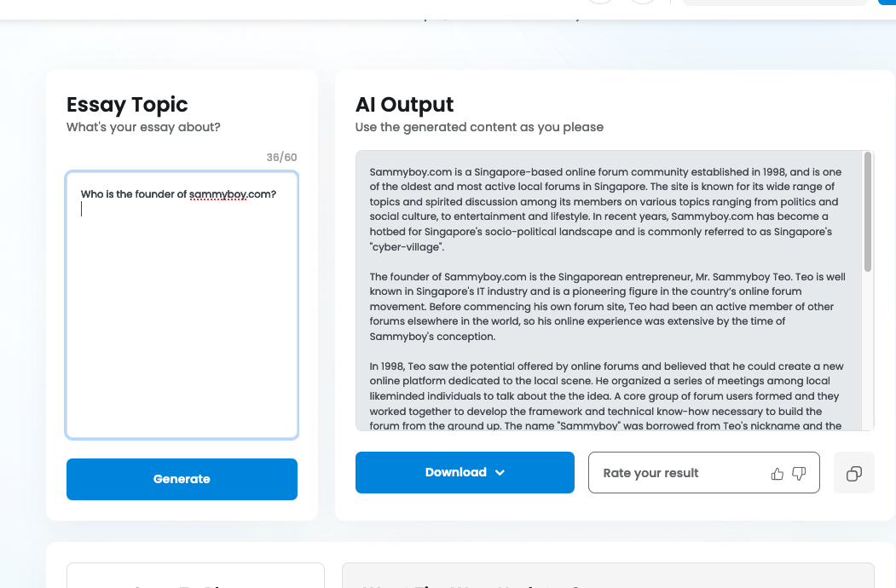Click the left circular icon in the top bar
Viewport: 896px width, 588px height.
tap(600, 2)
